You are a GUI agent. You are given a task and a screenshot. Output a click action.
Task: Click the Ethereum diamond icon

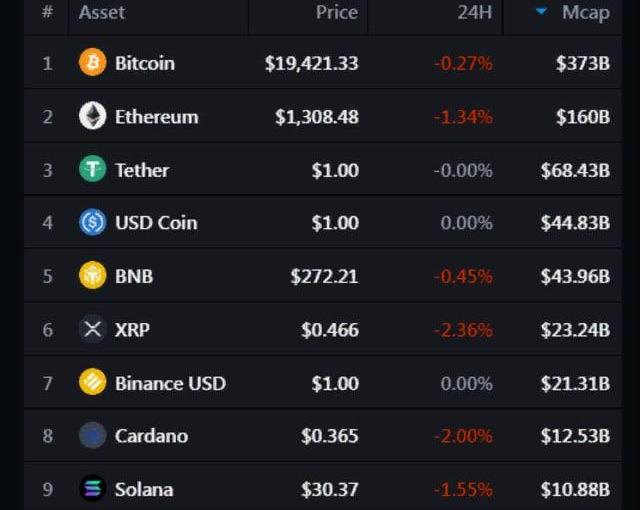click(x=93, y=115)
